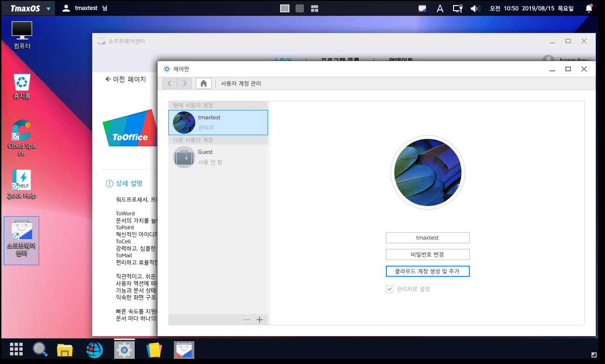This screenshot has width=605, height=364.
Task: Click the large circular profile picture
Action: click(x=427, y=172)
